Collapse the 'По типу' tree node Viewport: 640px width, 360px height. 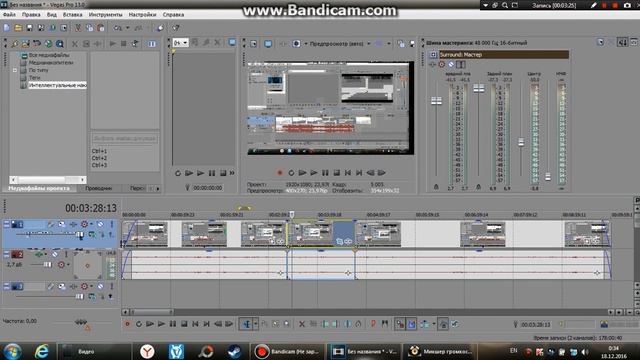(x=15, y=70)
